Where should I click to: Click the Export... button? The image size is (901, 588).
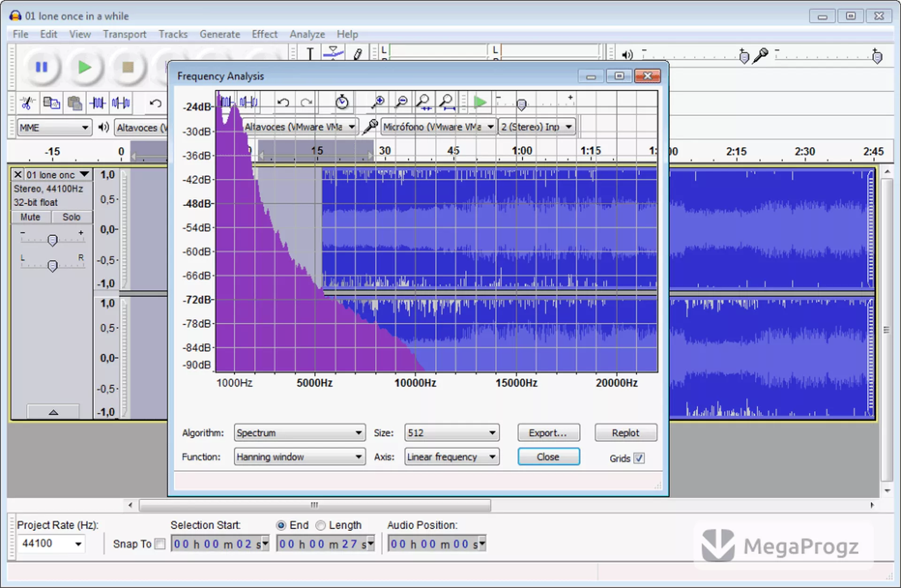(549, 433)
